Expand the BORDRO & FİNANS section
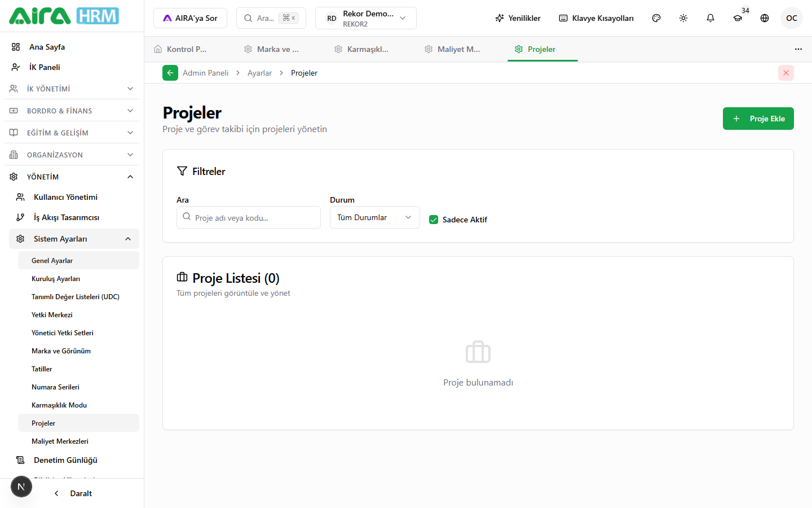812x508 pixels. pos(72,111)
